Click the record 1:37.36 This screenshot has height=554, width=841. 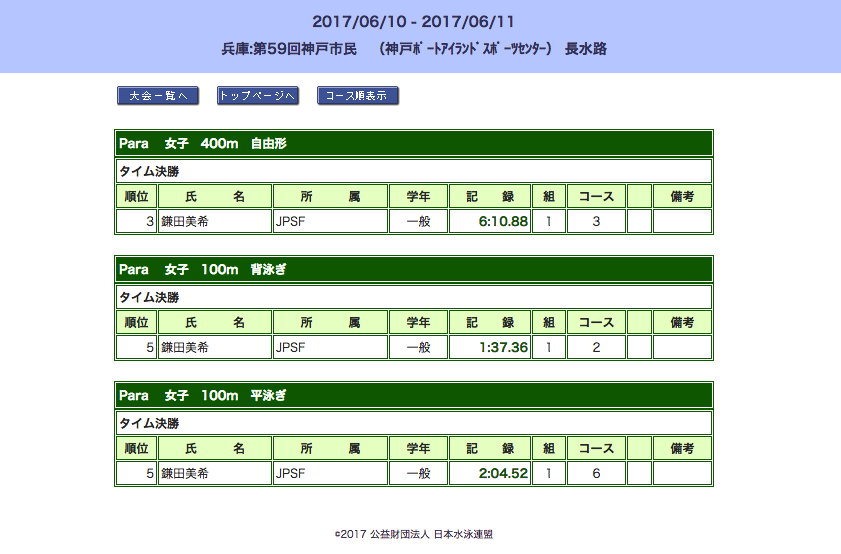pos(503,347)
